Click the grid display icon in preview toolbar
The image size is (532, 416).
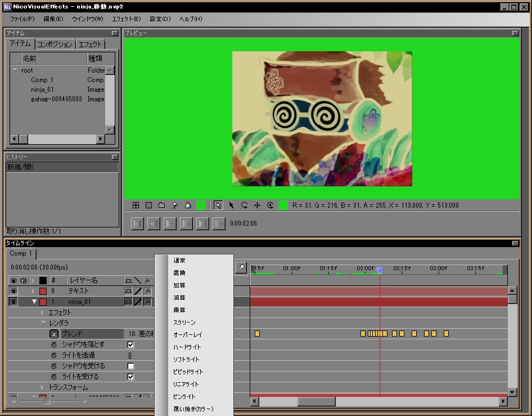[136, 205]
